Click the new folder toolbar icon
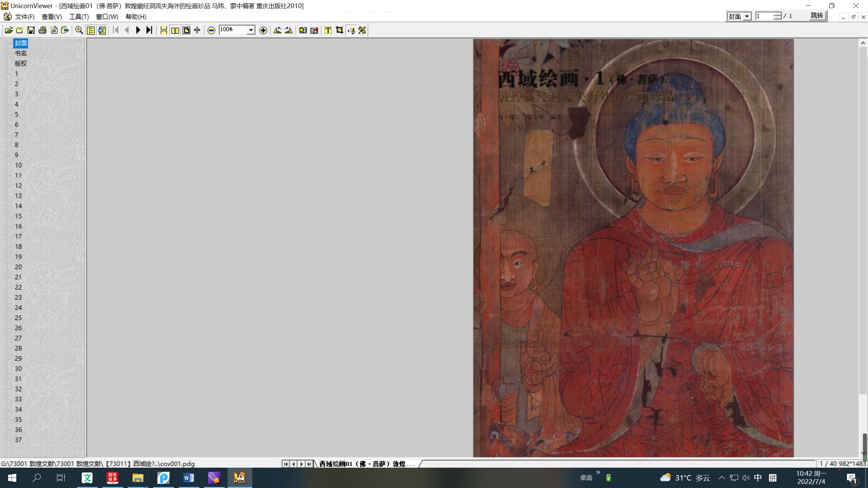 (20, 30)
